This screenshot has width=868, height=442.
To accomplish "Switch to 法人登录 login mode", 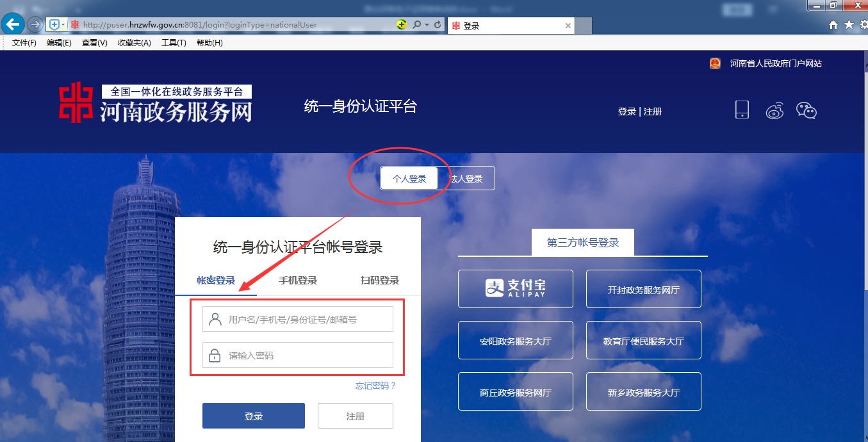I will coord(468,178).
